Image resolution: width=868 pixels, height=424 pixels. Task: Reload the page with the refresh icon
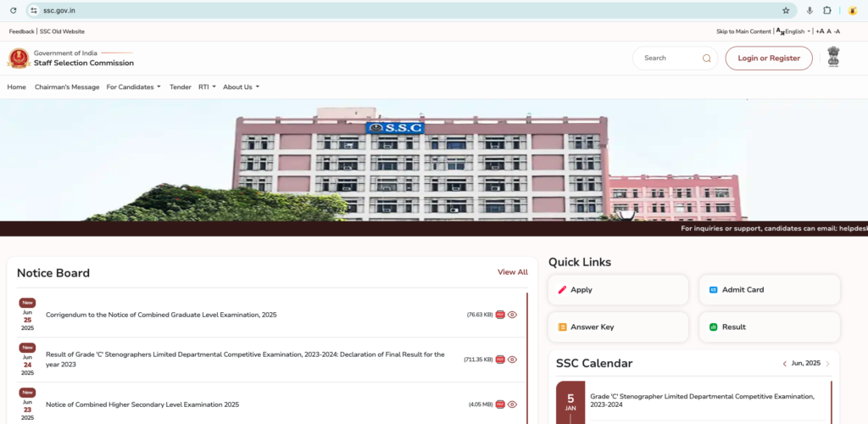(14, 10)
